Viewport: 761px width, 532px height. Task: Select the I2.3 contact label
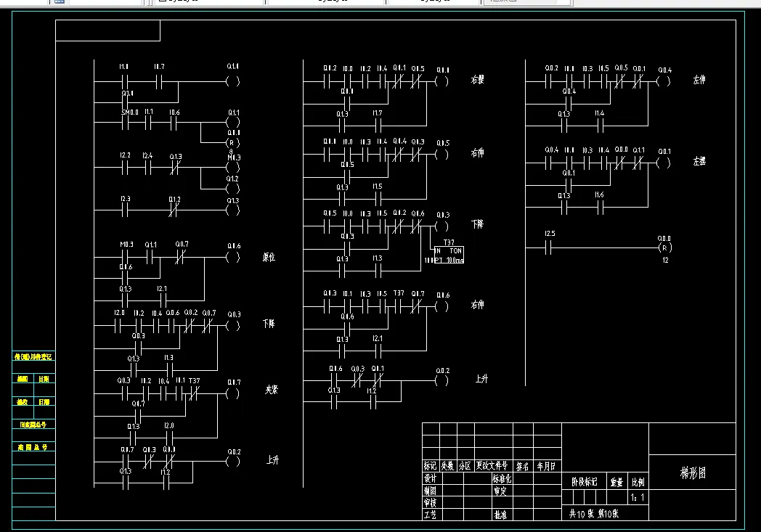pos(125,199)
